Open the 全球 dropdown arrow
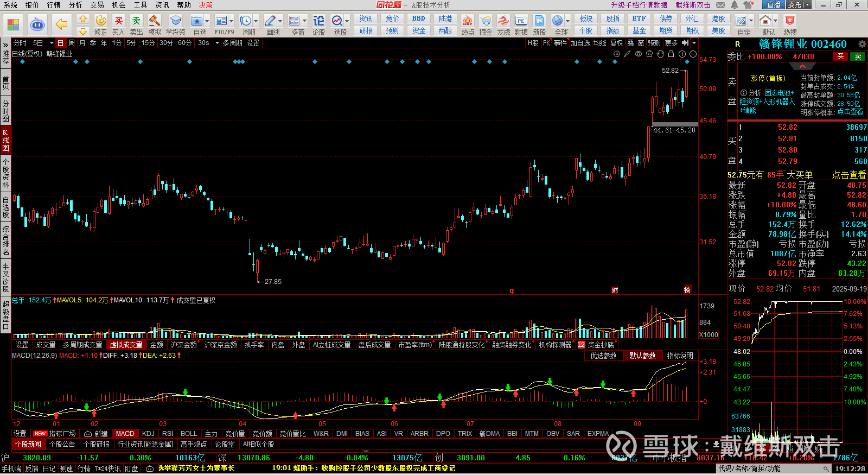 click(x=567, y=21)
